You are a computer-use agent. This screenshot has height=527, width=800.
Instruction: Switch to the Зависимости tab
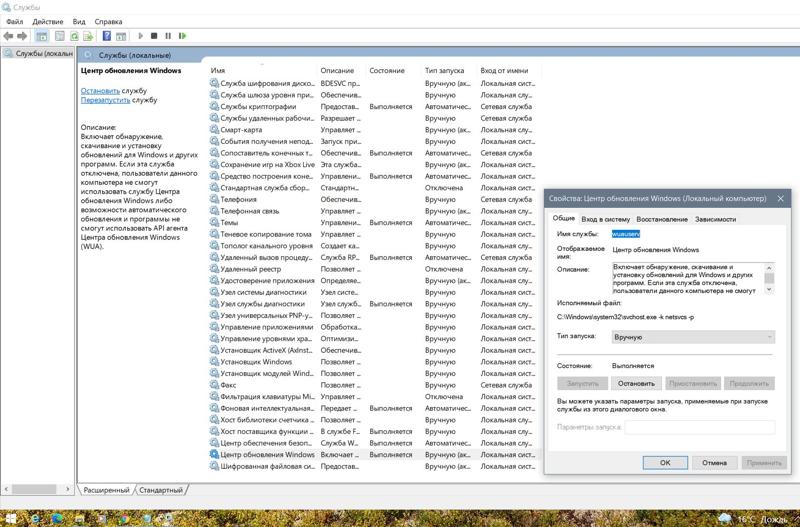click(715, 219)
